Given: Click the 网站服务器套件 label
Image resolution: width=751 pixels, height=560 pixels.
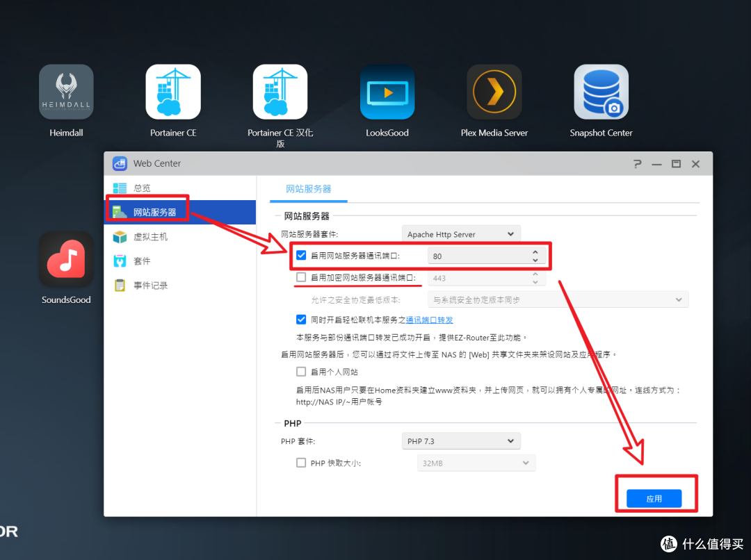Looking at the screenshot, I should 309,234.
